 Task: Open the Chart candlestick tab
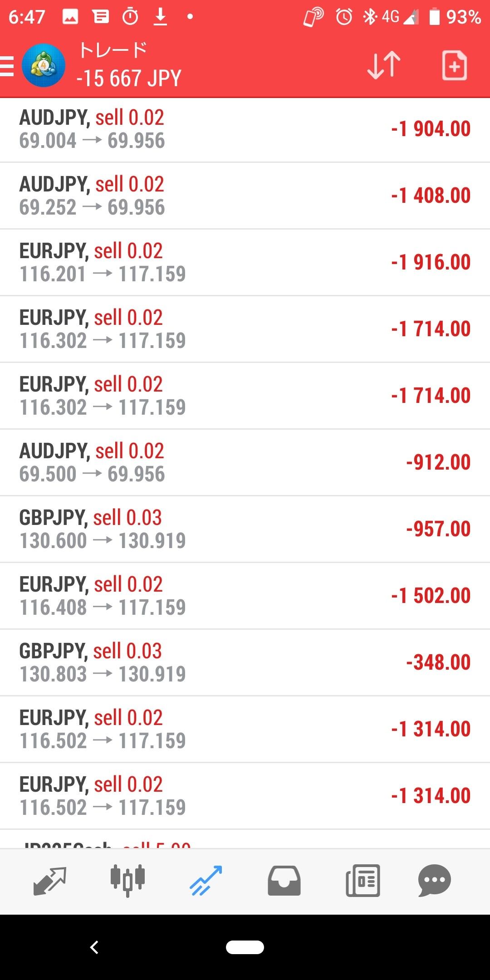(x=127, y=881)
